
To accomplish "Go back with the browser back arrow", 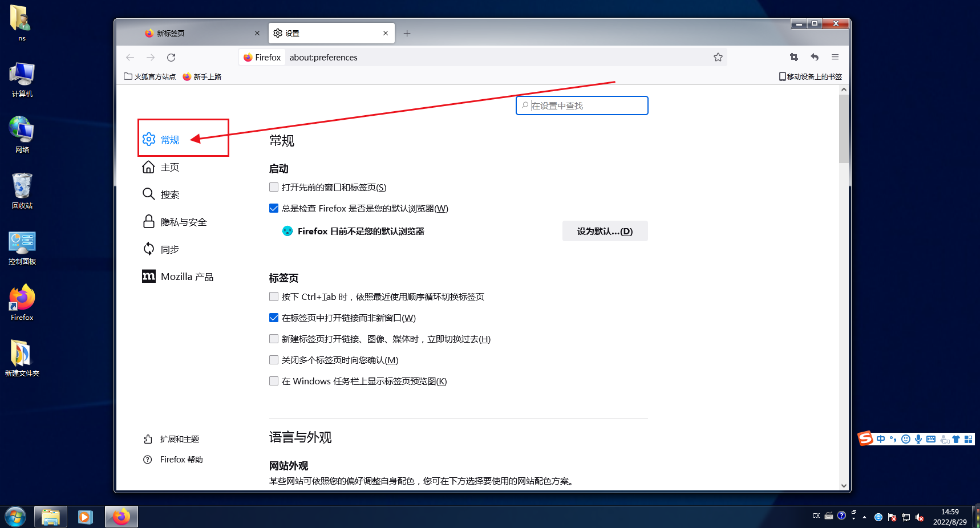I will pyautogui.click(x=130, y=57).
